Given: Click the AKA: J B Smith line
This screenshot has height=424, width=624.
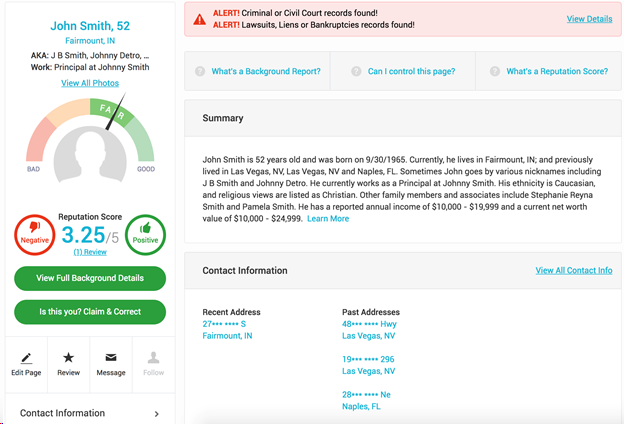Looking at the screenshot, I should pyautogui.click(x=90, y=55).
